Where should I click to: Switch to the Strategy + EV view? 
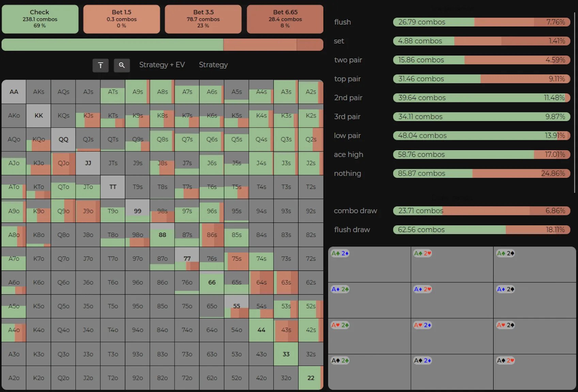click(162, 65)
